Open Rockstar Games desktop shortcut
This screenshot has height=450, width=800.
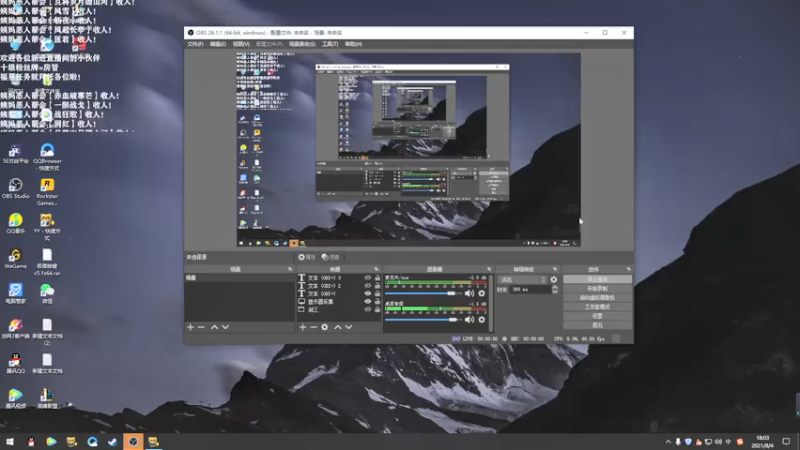coord(47,192)
